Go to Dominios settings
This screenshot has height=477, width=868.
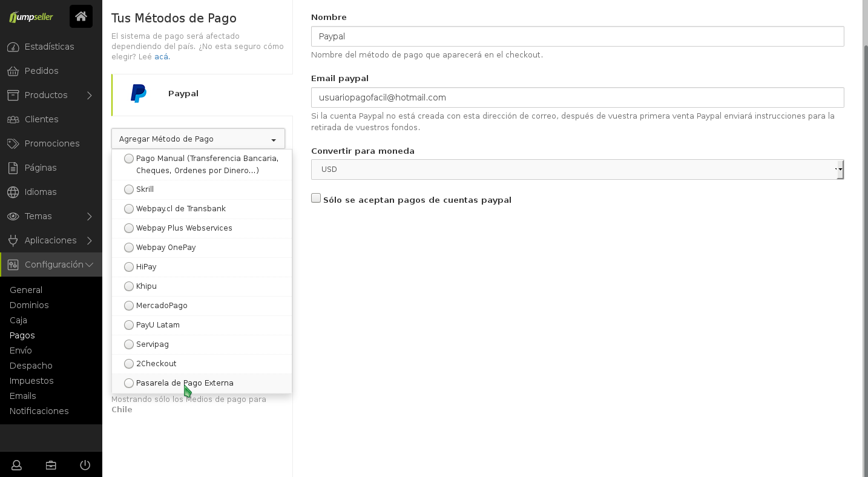point(29,305)
